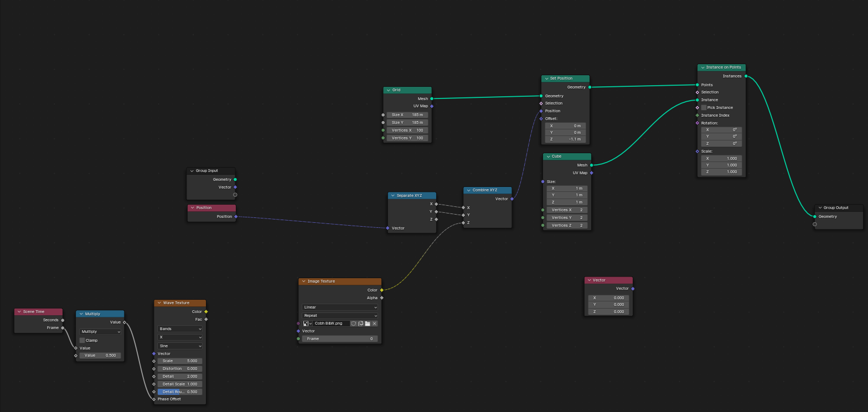
Task: Click Seconds output socket on Scene Time node
Action: (x=63, y=320)
